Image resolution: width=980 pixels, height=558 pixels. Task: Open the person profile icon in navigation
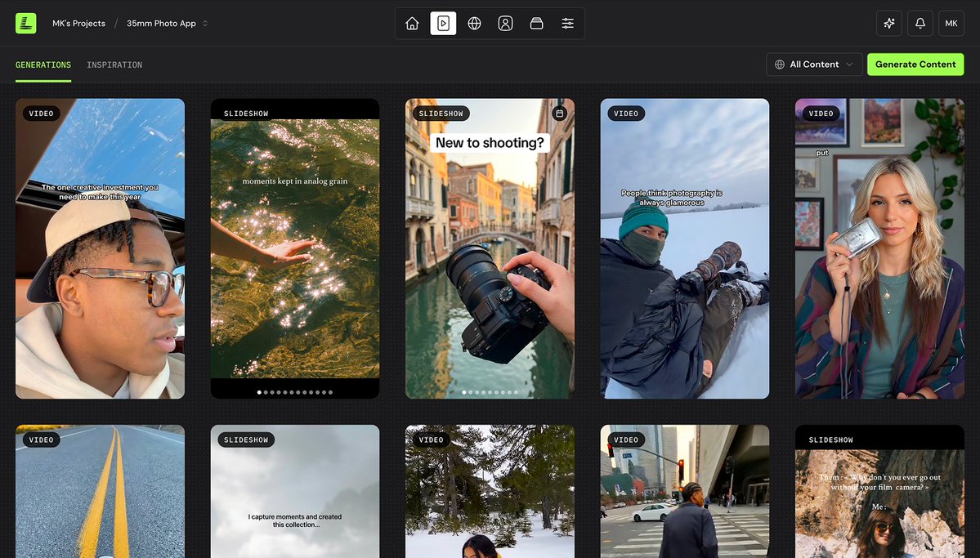pos(506,23)
